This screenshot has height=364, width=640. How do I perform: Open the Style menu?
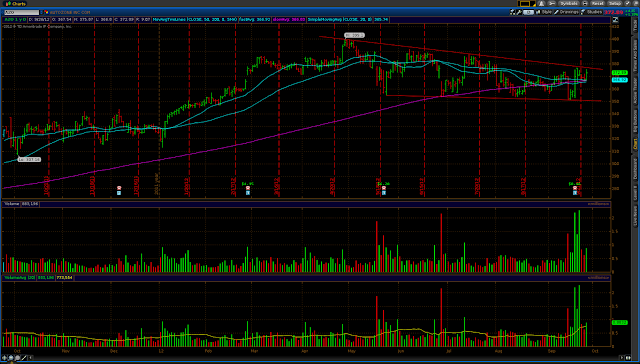click(544, 12)
